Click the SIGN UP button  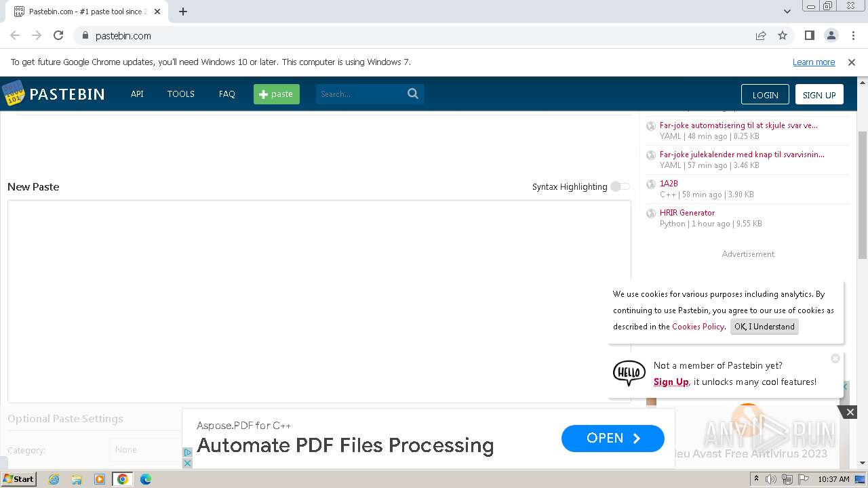[x=819, y=95]
